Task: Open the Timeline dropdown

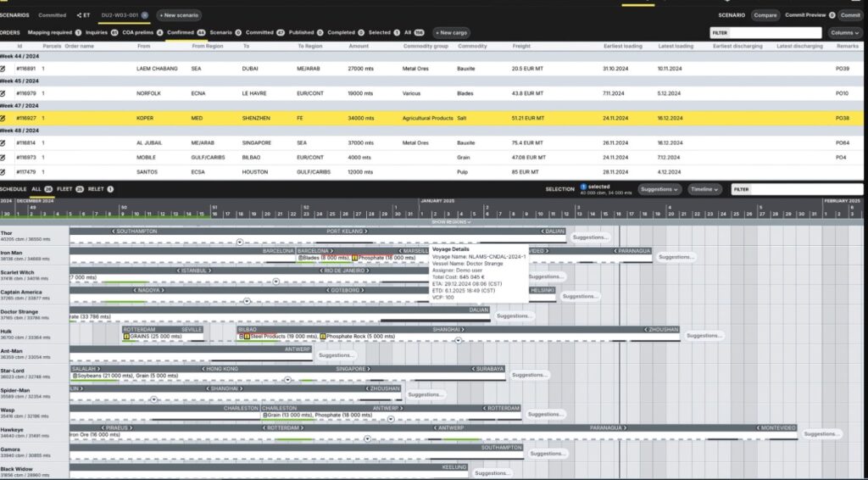Action: [704, 189]
